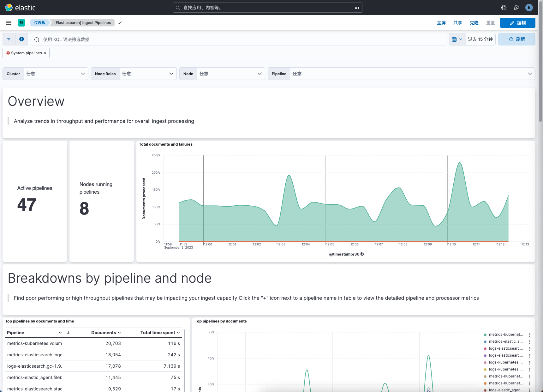This screenshot has height=392, width=543.
Task: Open the 共享 share menu
Action: [458, 23]
